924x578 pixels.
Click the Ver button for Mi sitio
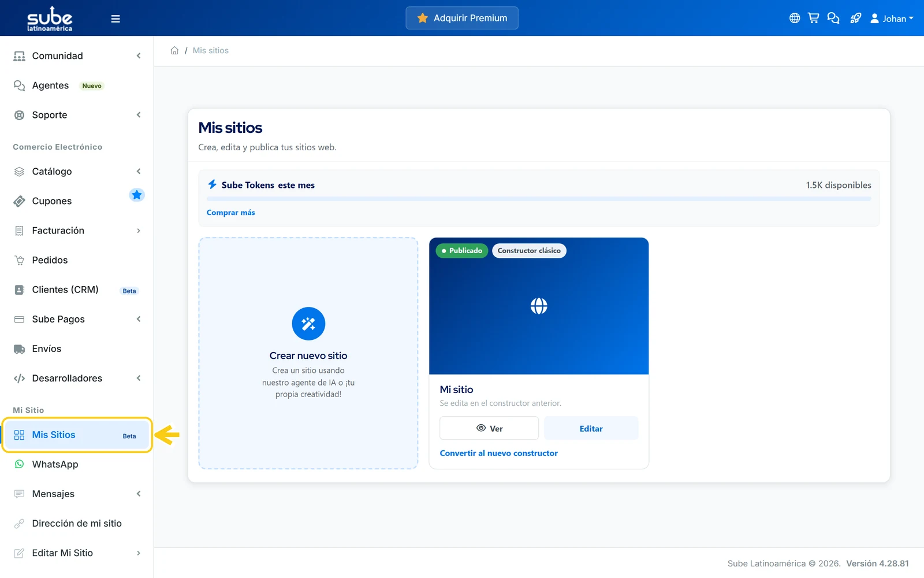pyautogui.click(x=489, y=428)
